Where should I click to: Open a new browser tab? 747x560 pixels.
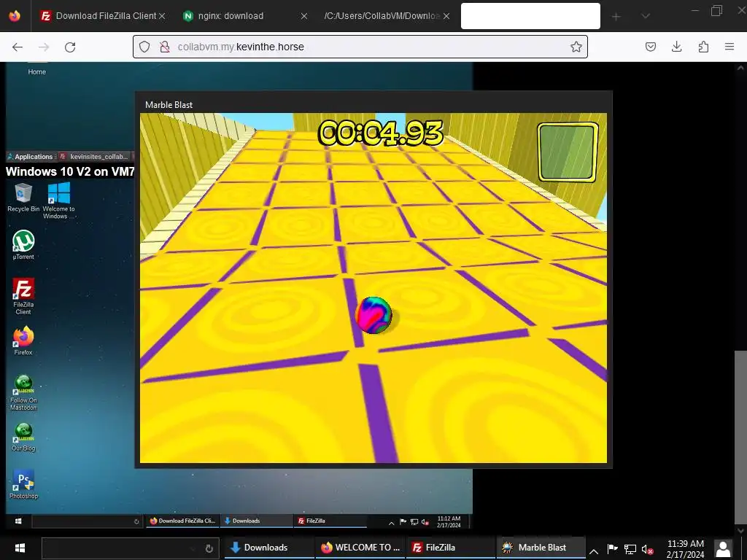point(616,17)
